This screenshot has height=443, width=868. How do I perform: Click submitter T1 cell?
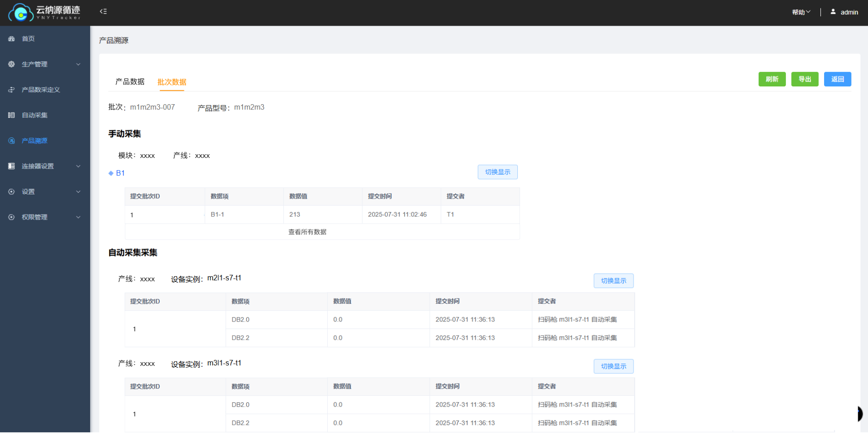[x=480, y=214]
